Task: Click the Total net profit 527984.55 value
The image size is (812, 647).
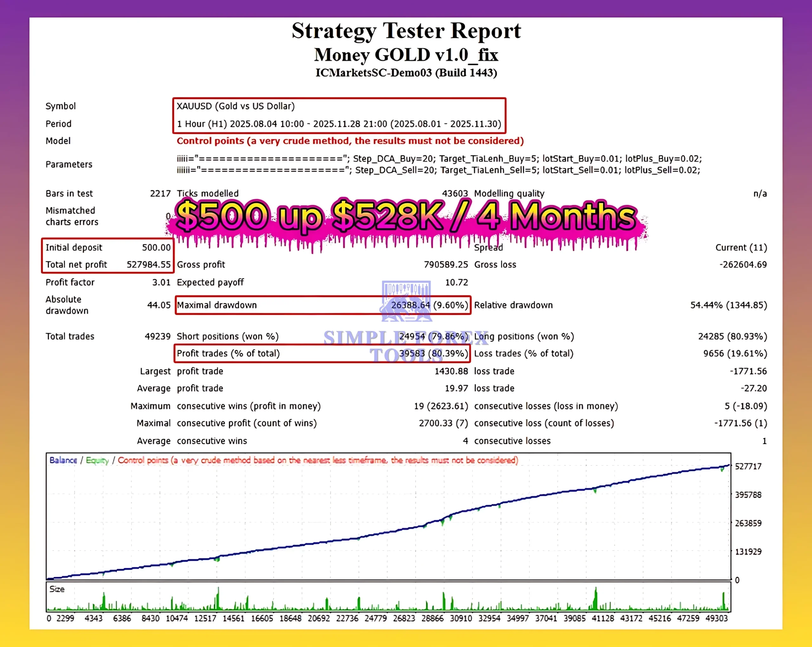Action: tap(148, 265)
